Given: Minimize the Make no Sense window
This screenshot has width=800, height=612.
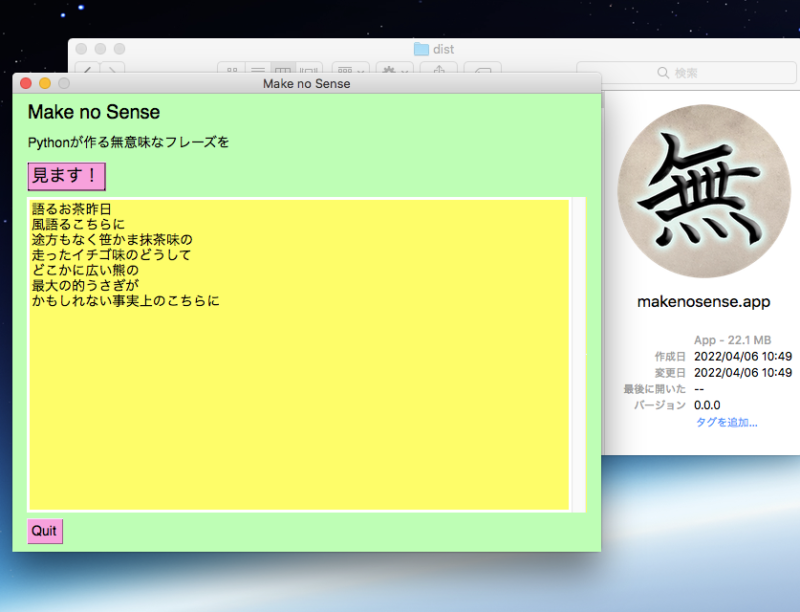Looking at the screenshot, I should pyautogui.click(x=45, y=84).
